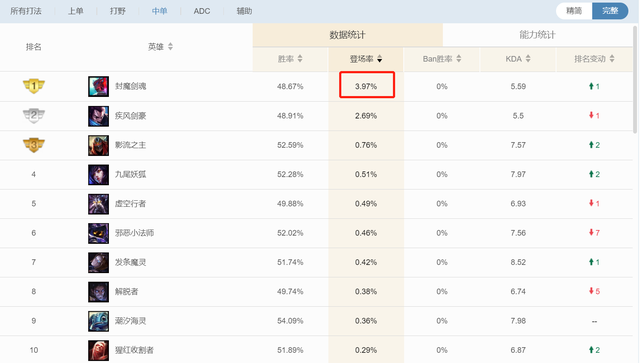Click green up arrow in 猩红收割者 row
The width and height of the screenshot is (640, 363).
(591, 350)
